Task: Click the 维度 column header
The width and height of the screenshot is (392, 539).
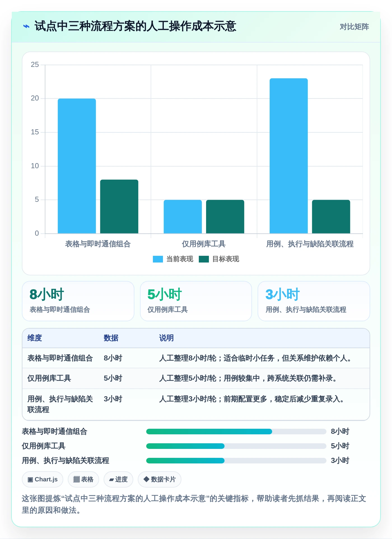Action: tap(35, 338)
